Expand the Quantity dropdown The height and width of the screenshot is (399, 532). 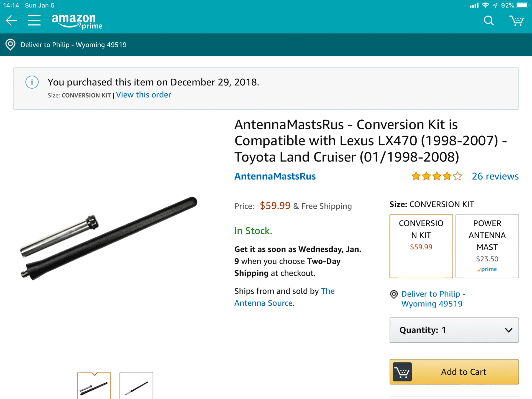(454, 330)
